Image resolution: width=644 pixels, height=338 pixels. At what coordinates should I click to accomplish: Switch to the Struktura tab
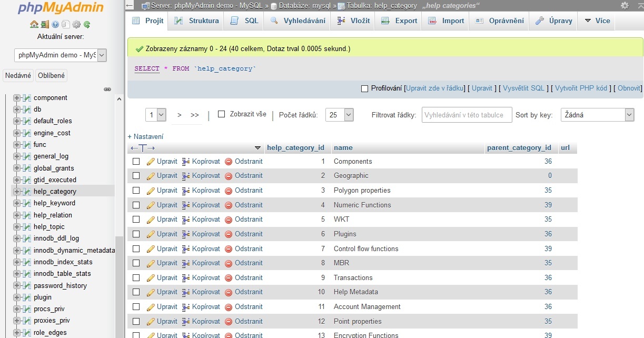[x=196, y=21]
